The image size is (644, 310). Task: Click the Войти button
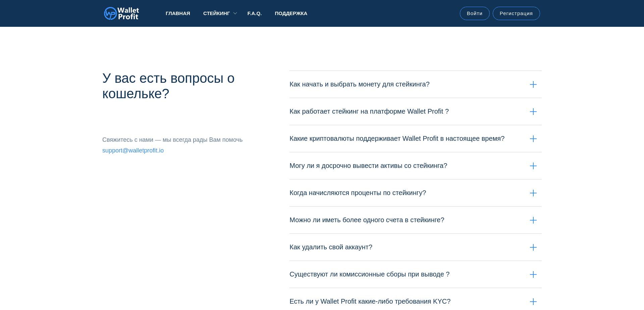click(474, 13)
